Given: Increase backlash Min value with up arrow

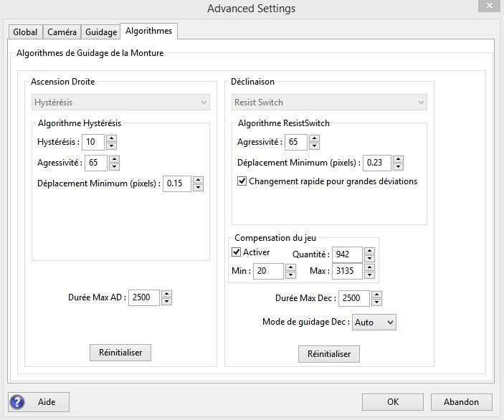Looking at the screenshot, I should click(x=290, y=267).
